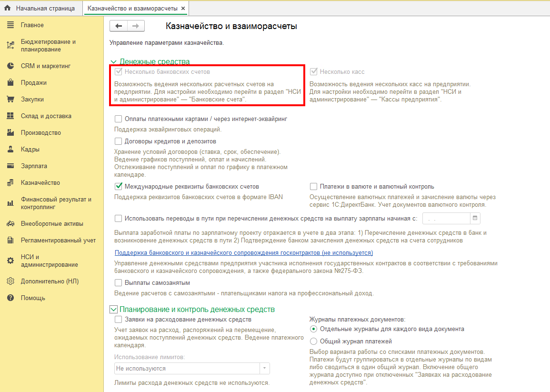Click the Кадры person icon
The height and width of the screenshot is (392, 550).
tap(10, 149)
